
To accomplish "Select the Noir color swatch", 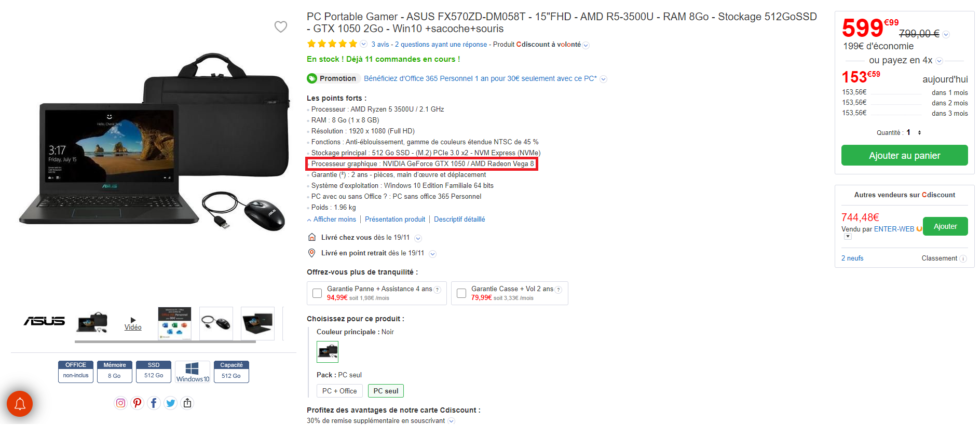I will tap(328, 352).
